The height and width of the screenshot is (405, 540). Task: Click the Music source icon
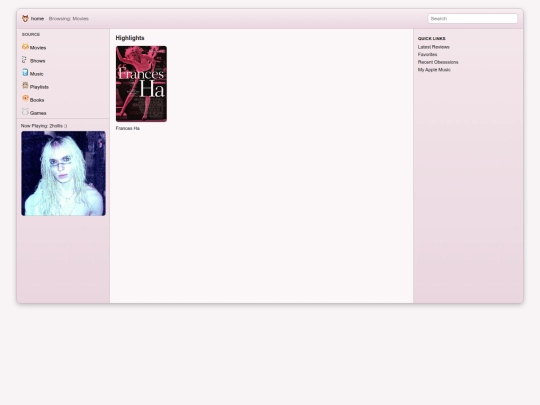[25, 72]
